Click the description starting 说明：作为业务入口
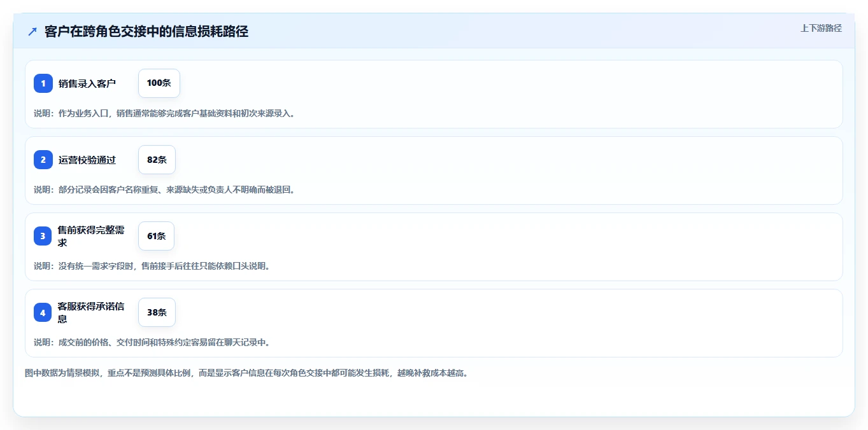The image size is (868, 430). point(164,113)
